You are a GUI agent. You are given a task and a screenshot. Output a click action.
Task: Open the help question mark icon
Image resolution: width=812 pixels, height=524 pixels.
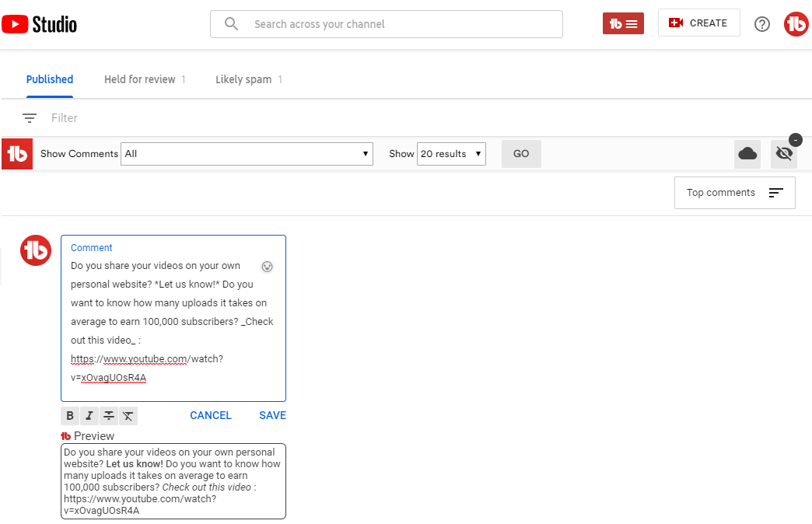tap(762, 24)
